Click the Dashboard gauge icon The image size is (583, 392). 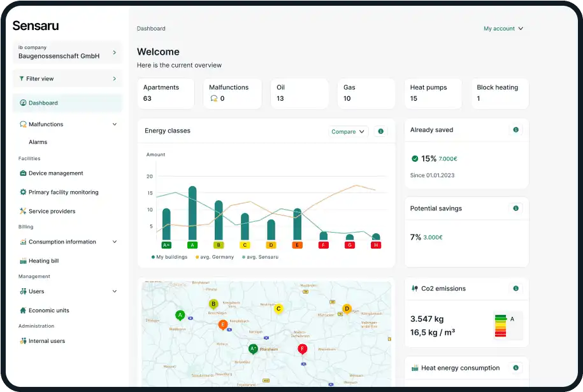[23, 103]
